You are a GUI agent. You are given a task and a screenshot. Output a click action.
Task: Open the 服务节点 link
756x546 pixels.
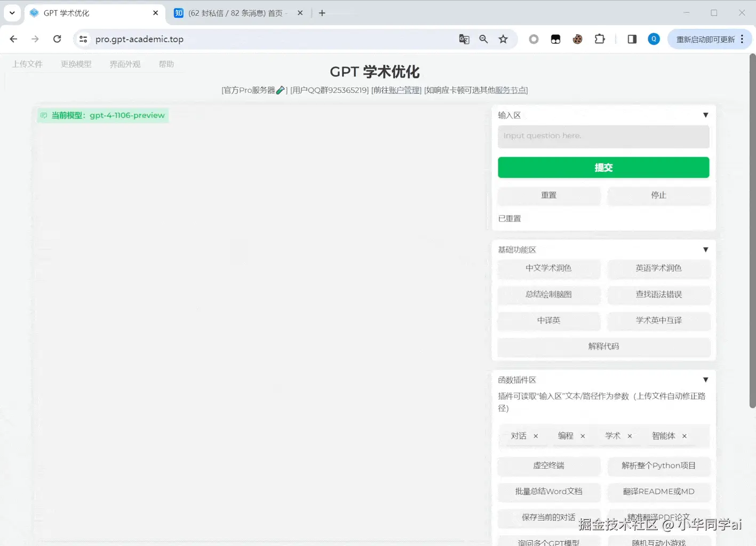(510, 90)
